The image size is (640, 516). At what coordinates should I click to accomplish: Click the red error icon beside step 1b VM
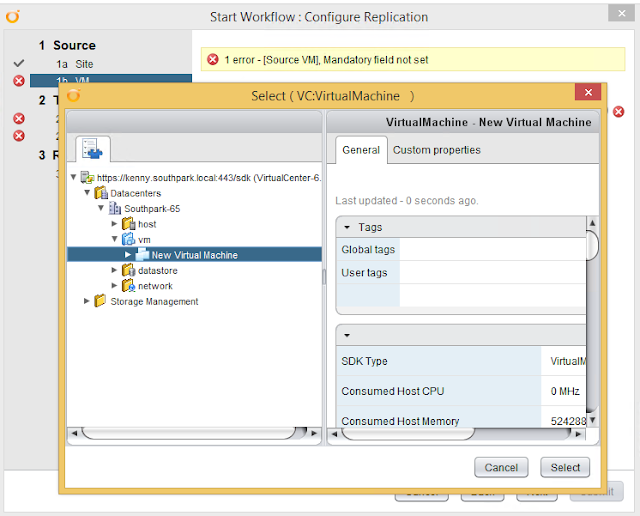(19, 81)
